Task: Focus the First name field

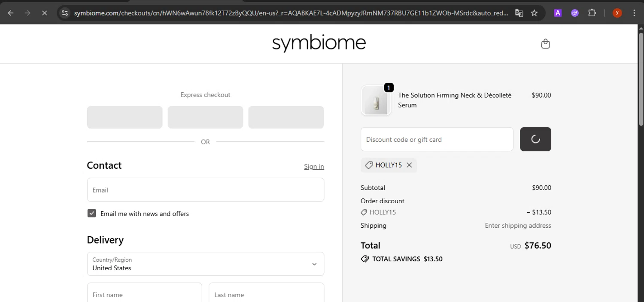Action: click(x=144, y=293)
